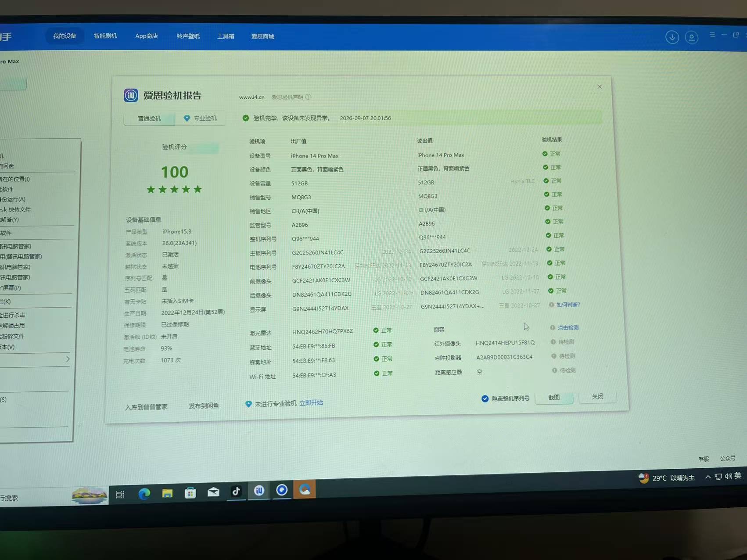The height and width of the screenshot is (560, 747).
Task: Open 爱思商城 tab
Action: tap(262, 36)
